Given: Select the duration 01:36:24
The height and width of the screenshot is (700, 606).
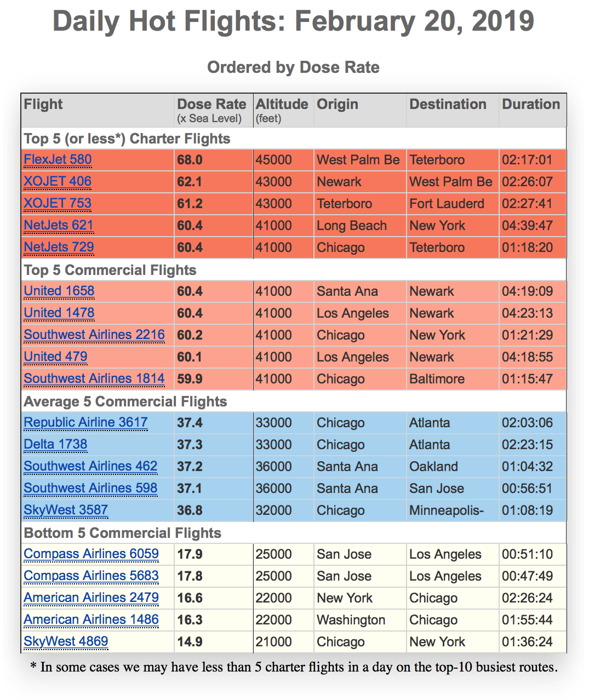Looking at the screenshot, I should point(527,642).
